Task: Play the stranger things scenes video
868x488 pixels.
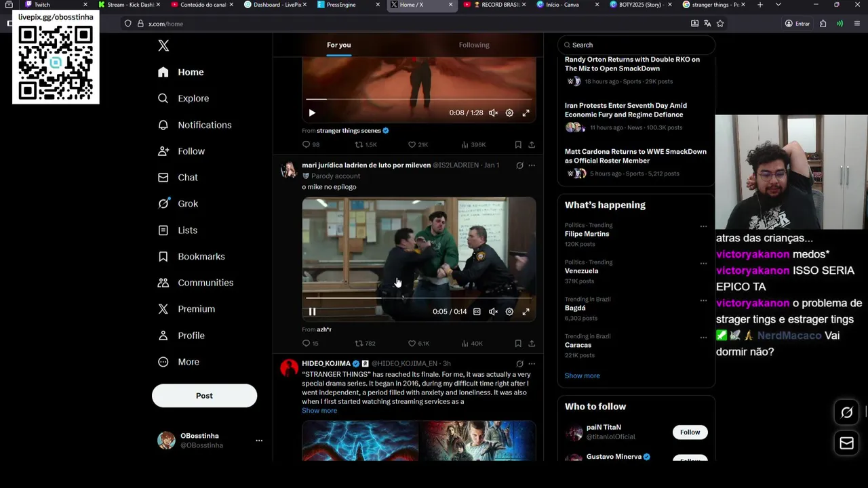Action: [312, 113]
